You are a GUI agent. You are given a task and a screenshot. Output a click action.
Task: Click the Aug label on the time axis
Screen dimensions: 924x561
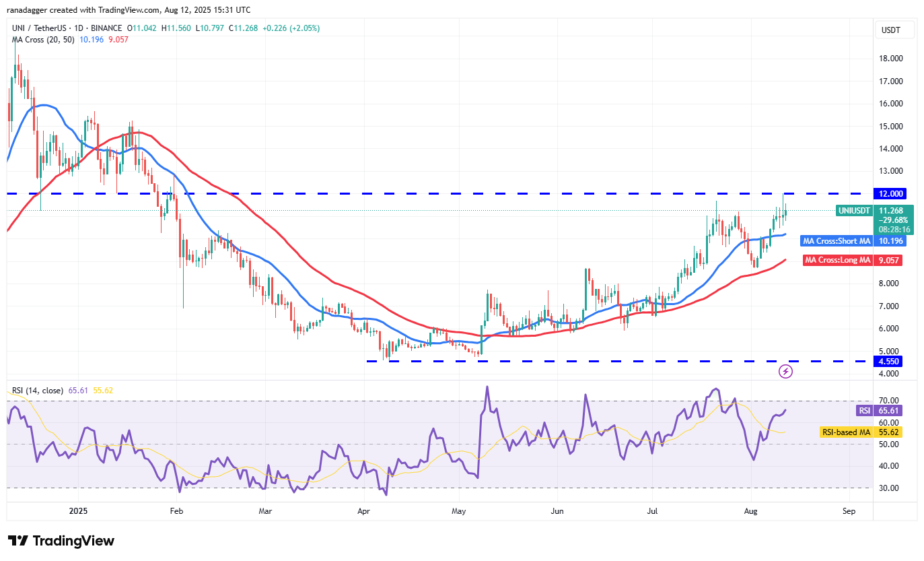click(750, 511)
